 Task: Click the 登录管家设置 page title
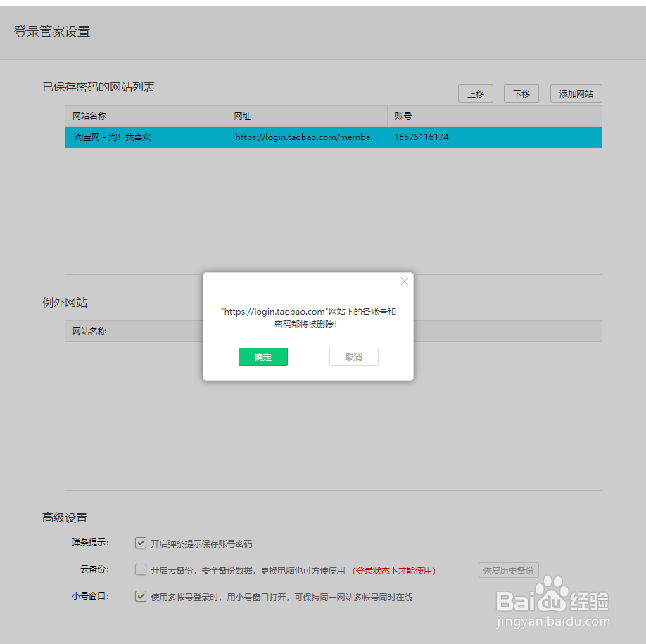pos(52,32)
